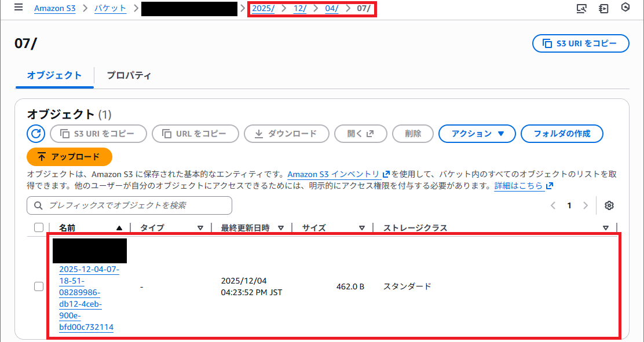The height and width of the screenshot is (342, 644).
Task: Open the タイプ column filter dropdown
Action: [x=201, y=227]
